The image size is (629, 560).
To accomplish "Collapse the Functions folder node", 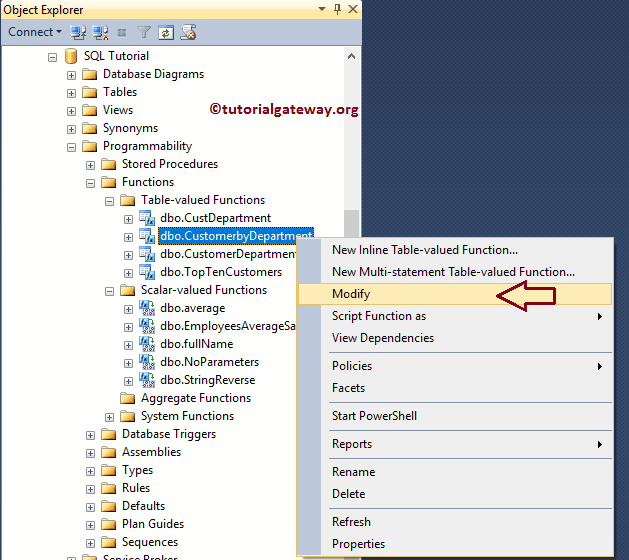I will pyautogui.click(x=90, y=183).
